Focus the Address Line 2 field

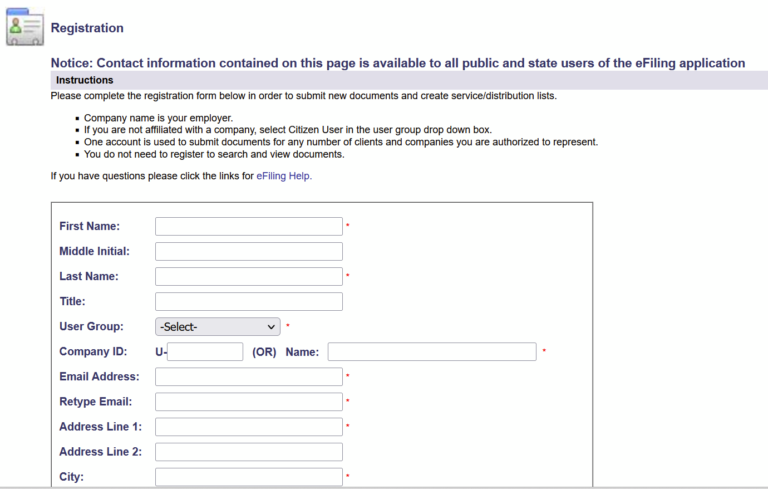pos(249,452)
